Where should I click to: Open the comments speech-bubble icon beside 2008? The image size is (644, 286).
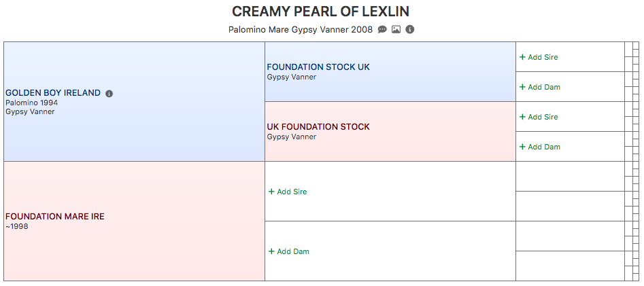(x=382, y=29)
